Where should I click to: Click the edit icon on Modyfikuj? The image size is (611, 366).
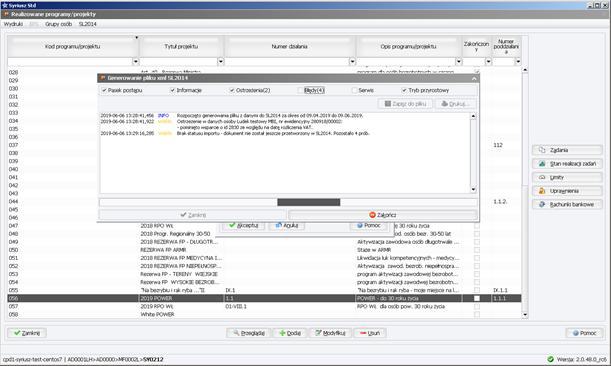click(318, 333)
